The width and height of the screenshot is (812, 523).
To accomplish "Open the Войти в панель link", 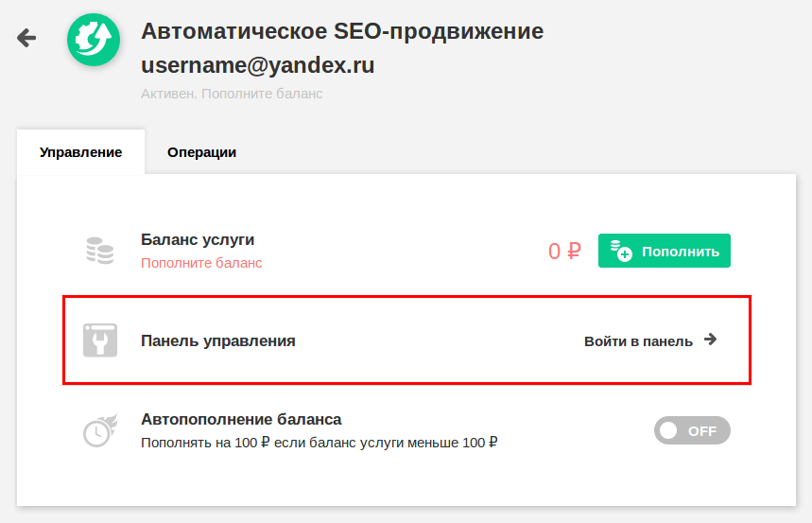I will tap(638, 341).
